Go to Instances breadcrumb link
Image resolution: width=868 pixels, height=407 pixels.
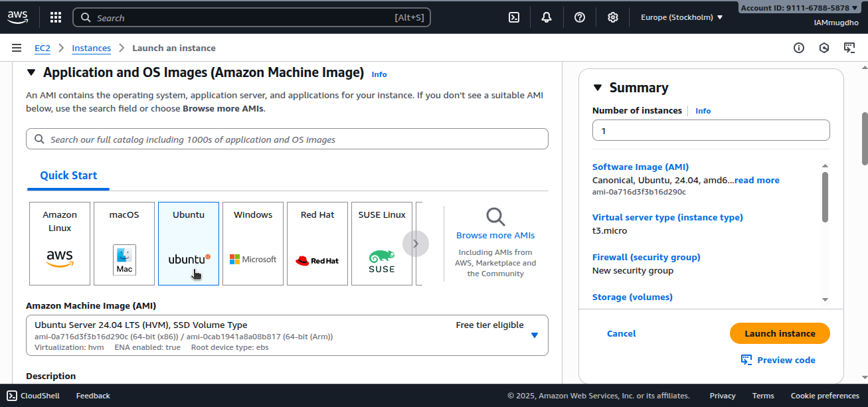click(91, 48)
